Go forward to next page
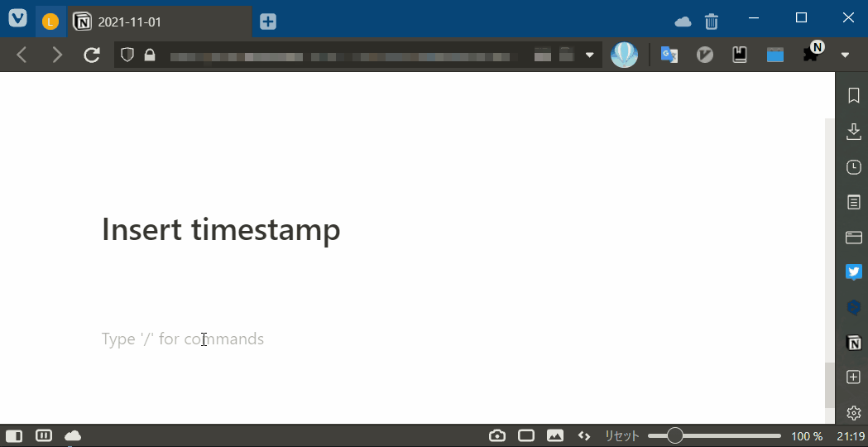 click(56, 55)
